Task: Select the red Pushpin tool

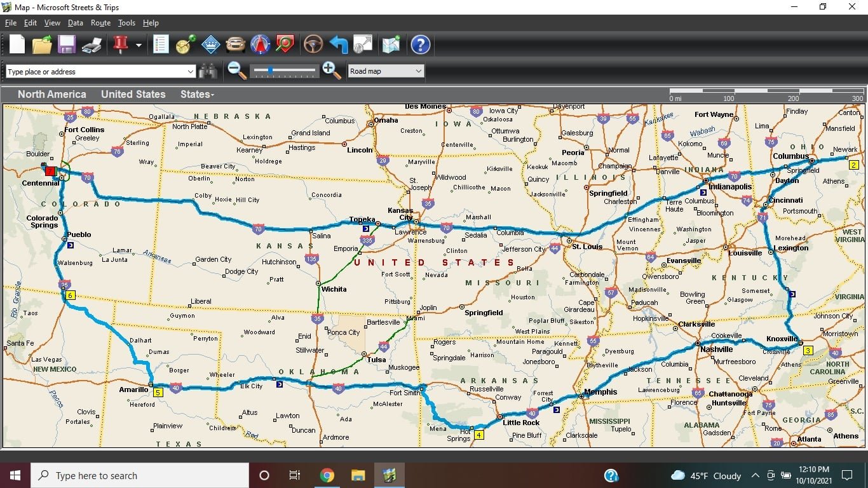Action: [120, 44]
